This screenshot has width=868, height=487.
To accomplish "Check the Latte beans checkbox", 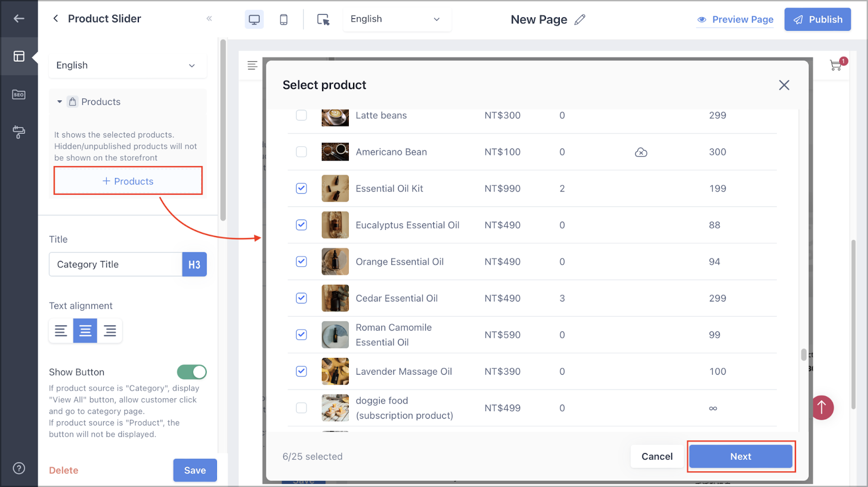I will click(x=301, y=116).
